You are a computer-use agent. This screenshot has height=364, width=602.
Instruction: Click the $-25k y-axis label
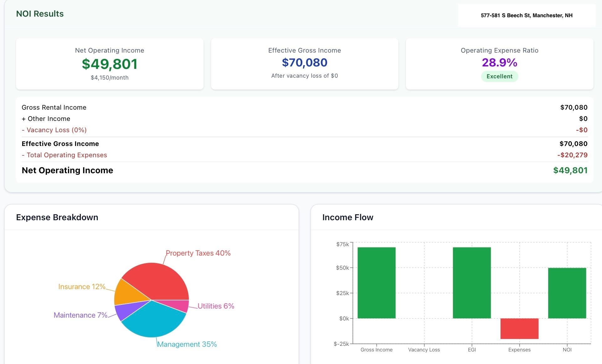[x=341, y=344]
